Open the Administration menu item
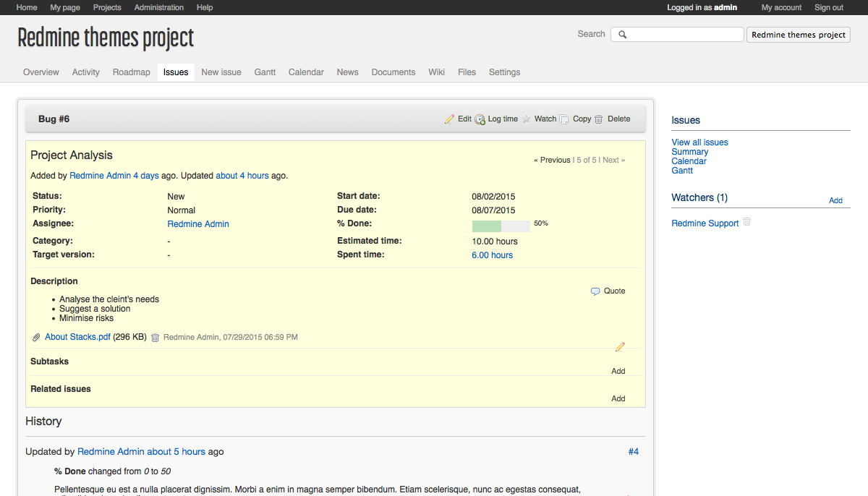This screenshot has height=496, width=868. 159,7
